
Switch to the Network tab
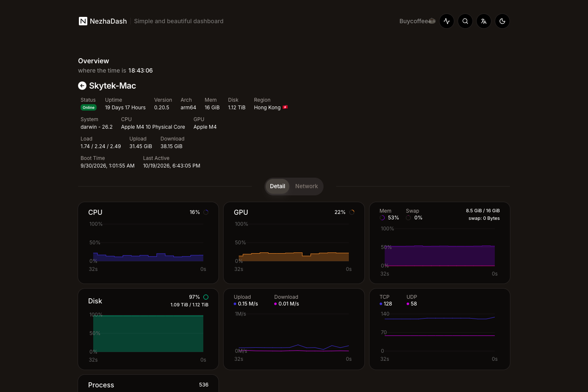(307, 186)
